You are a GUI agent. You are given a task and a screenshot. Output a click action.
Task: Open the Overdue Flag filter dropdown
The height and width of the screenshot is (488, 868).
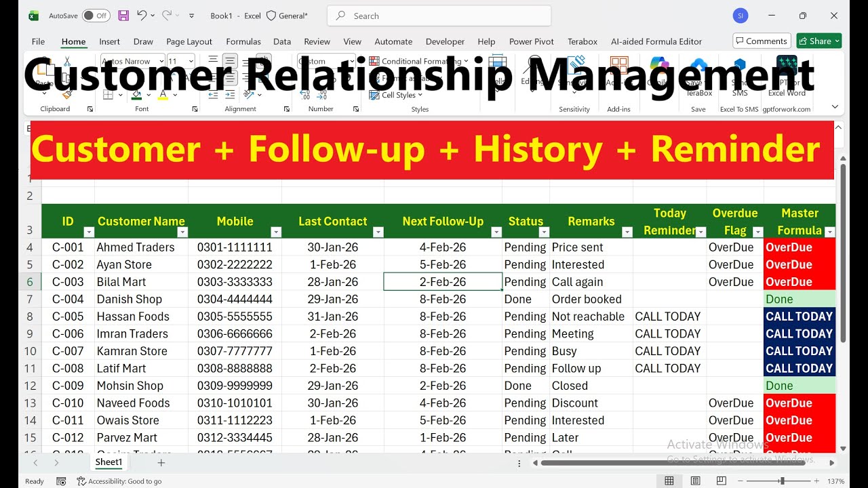pyautogui.click(x=758, y=232)
